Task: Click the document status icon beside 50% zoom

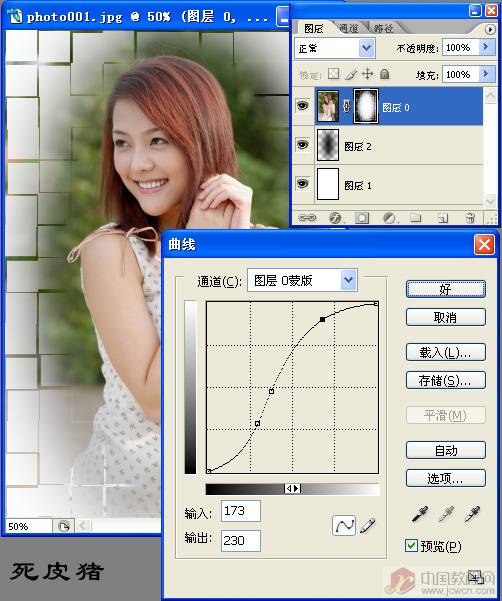Action: [63, 526]
